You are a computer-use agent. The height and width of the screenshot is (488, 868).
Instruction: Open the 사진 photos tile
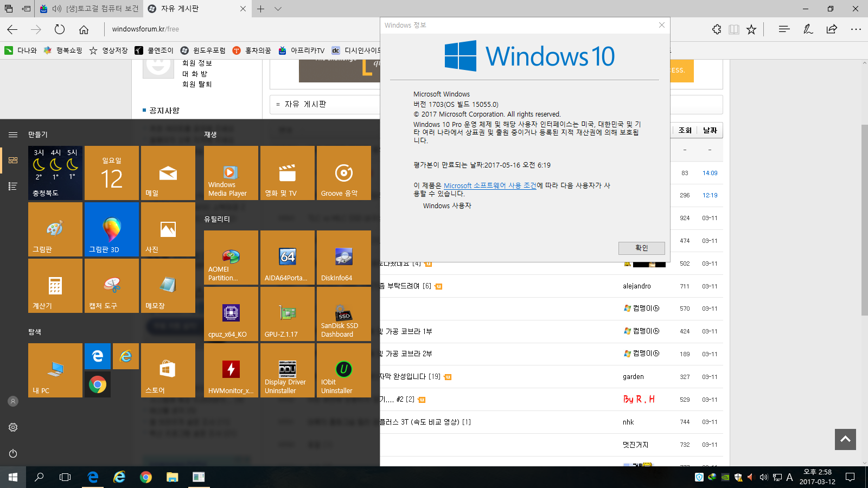[168, 229]
